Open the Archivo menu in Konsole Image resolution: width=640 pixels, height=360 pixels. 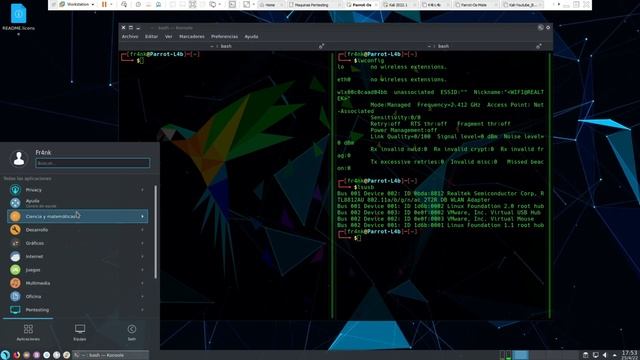[x=130, y=36]
